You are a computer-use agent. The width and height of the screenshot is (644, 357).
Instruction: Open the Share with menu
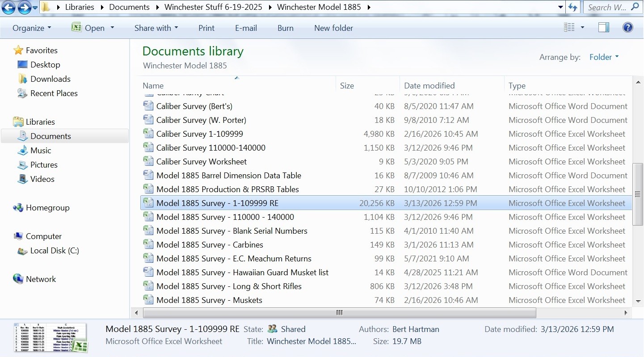156,28
